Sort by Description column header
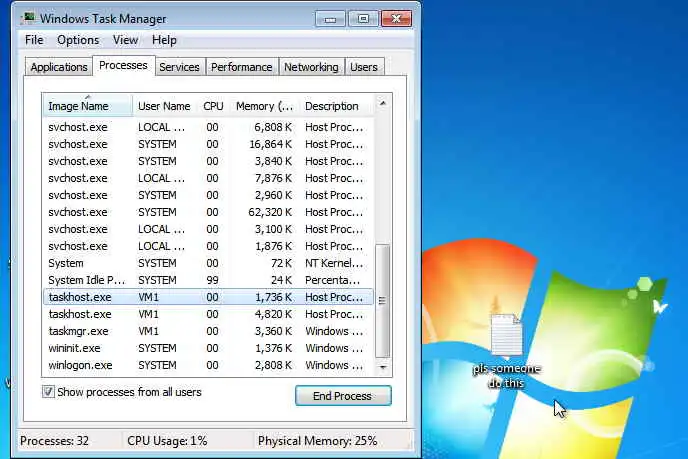Image resolution: width=688 pixels, height=459 pixels. (337, 106)
